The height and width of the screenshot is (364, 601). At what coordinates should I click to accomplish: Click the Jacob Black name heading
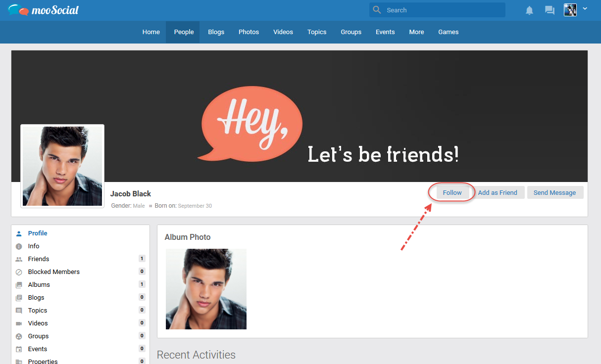pyautogui.click(x=131, y=194)
